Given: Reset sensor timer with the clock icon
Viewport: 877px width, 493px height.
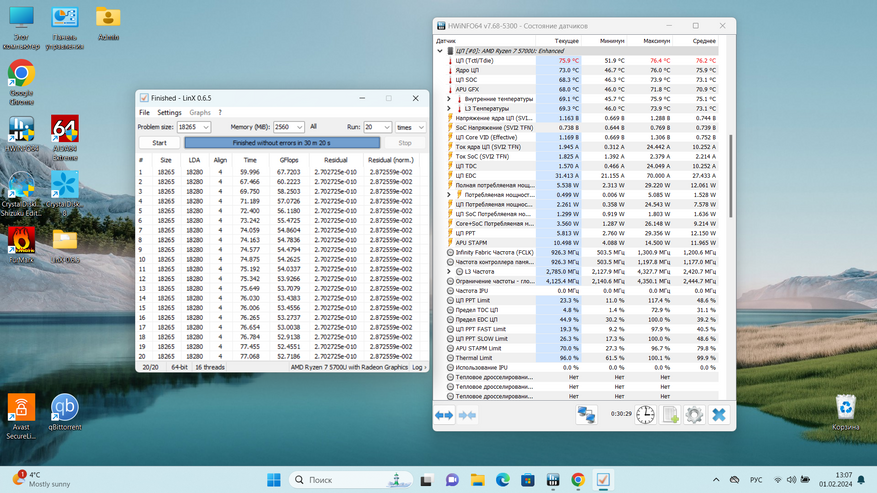Looking at the screenshot, I should click(645, 414).
